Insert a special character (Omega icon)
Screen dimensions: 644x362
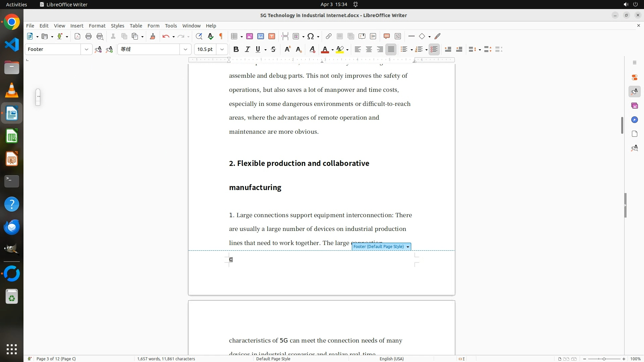click(x=311, y=36)
